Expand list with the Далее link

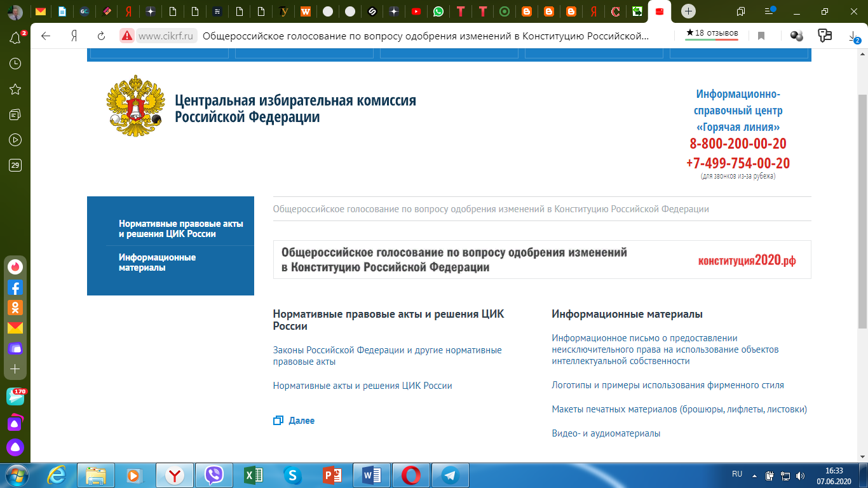pos(301,421)
